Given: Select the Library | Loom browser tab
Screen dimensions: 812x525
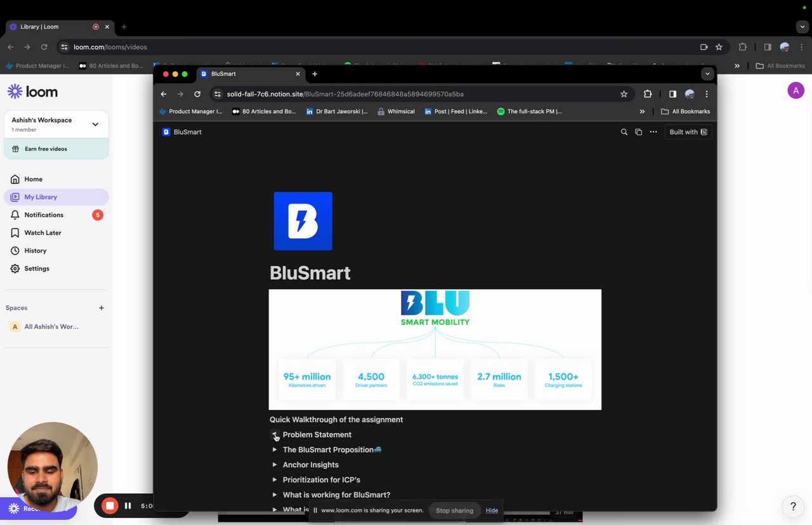Looking at the screenshot, I should tap(58, 27).
